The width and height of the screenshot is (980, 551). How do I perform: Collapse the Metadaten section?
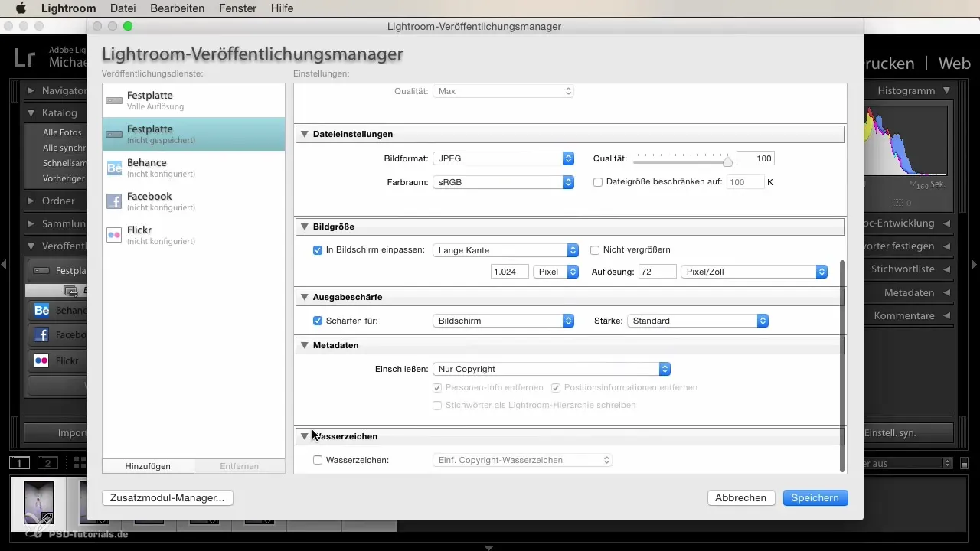pos(304,345)
